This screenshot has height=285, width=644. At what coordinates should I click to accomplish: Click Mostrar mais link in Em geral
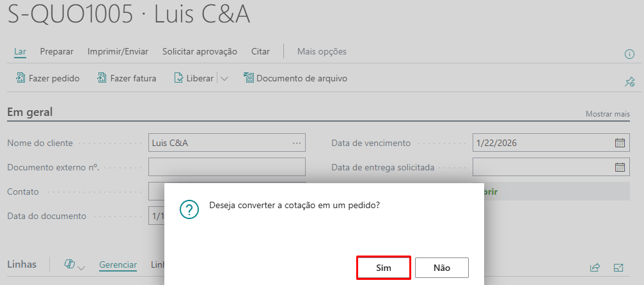coord(608,114)
